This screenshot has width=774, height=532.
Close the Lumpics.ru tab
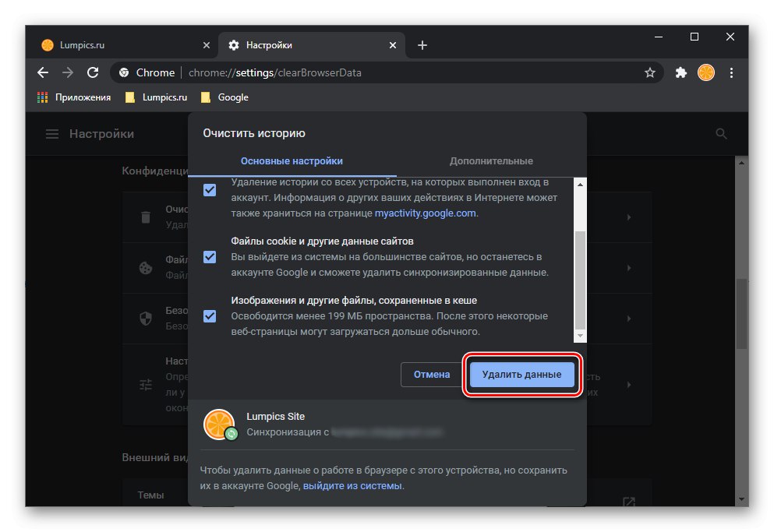[207, 45]
